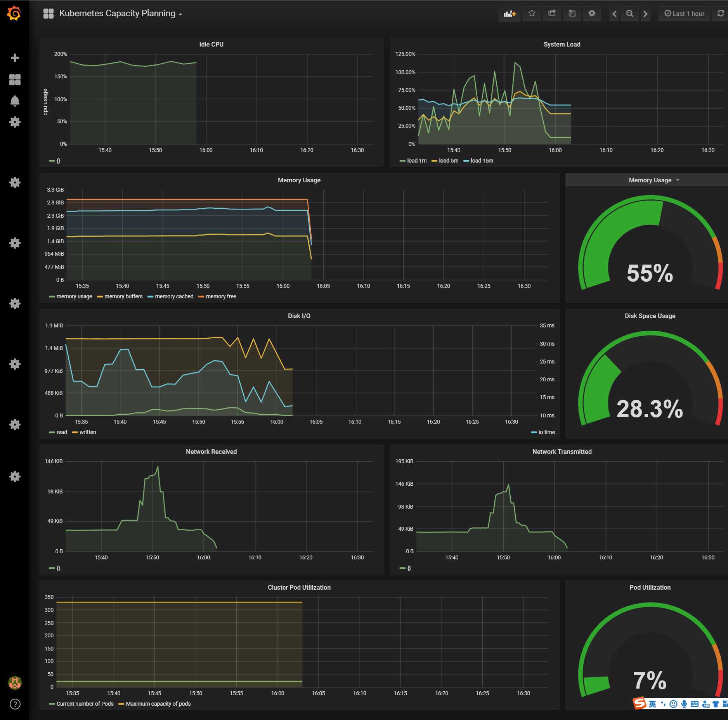Click the user avatar in the sidebar
This screenshot has height=720, width=728.
[15, 683]
